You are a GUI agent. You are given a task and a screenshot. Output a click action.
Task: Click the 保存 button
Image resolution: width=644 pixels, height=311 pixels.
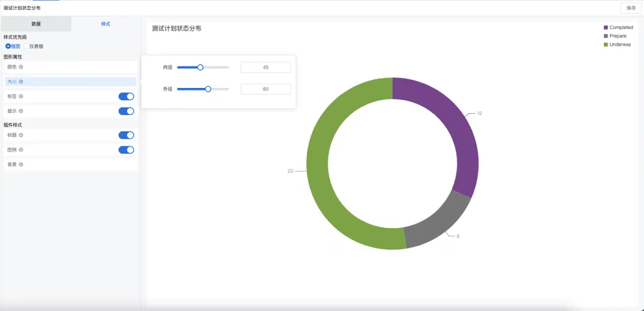(x=631, y=8)
